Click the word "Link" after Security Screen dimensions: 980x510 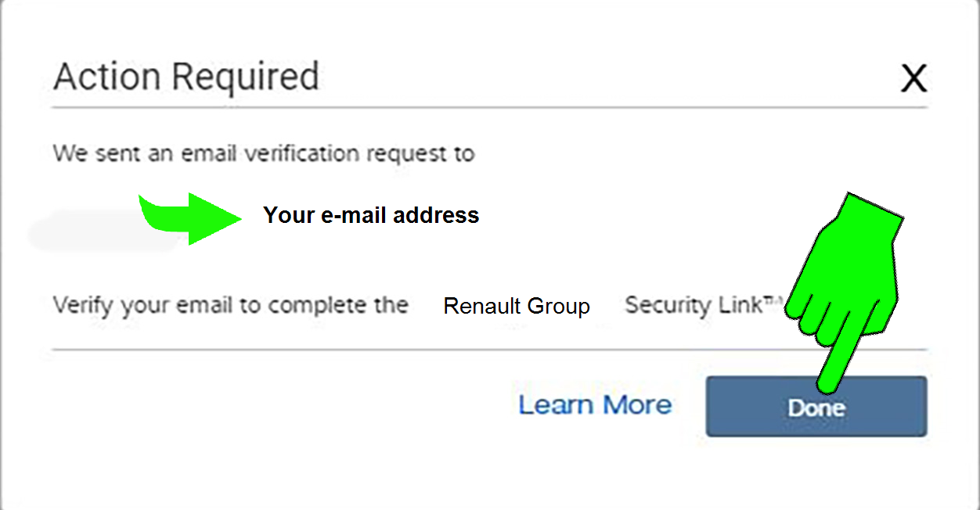point(736,305)
